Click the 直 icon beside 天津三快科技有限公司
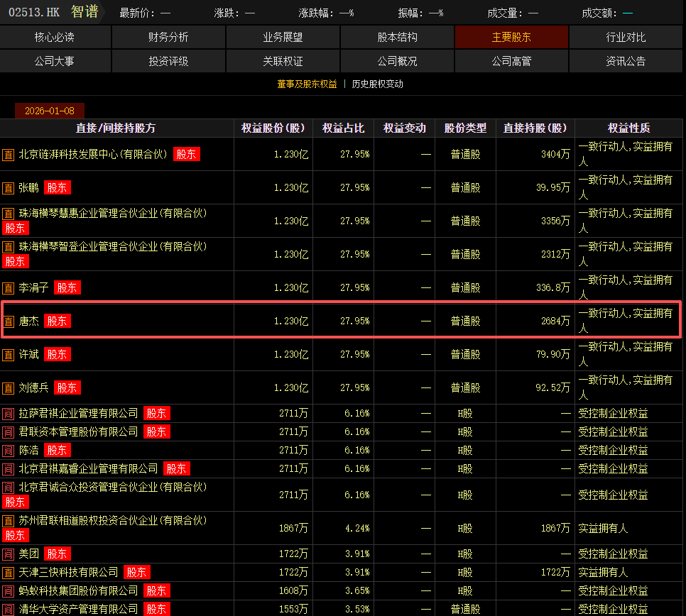The image size is (686, 616). [9, 573]
